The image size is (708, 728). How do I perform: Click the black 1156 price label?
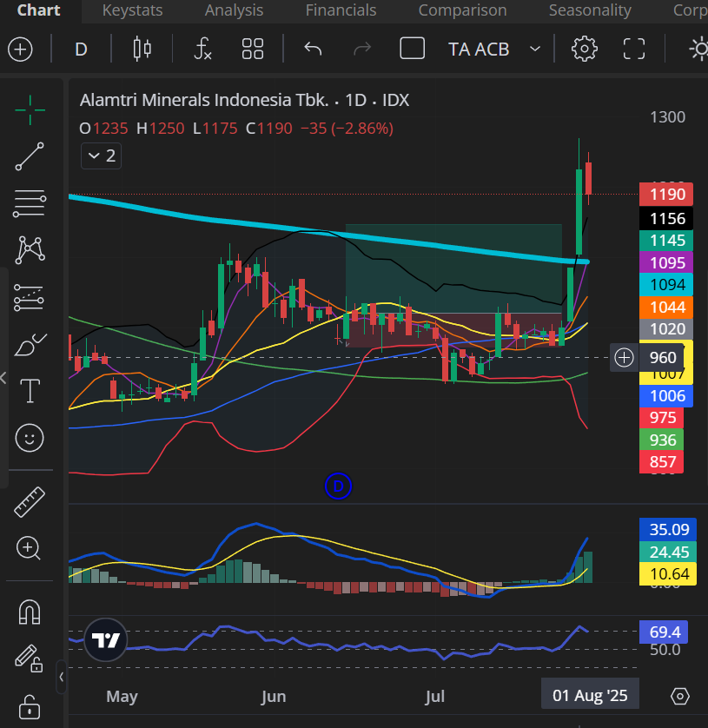666,218
